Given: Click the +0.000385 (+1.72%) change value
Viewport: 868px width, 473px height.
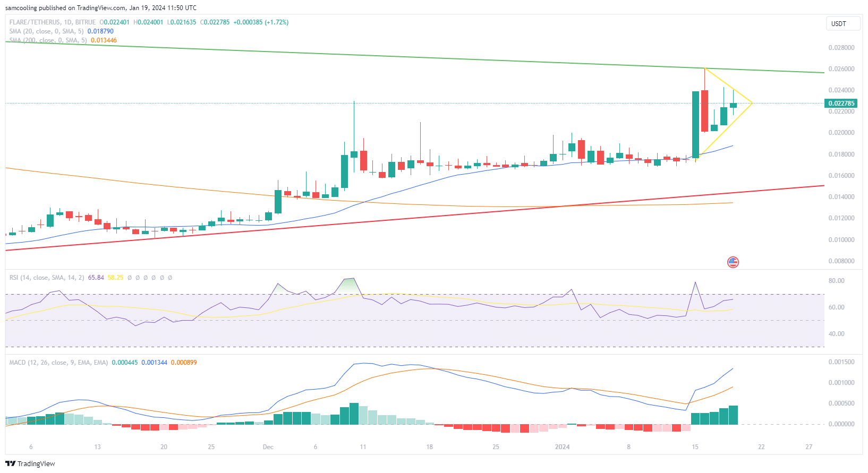Looking at the screenshot, I should point(261,22).
